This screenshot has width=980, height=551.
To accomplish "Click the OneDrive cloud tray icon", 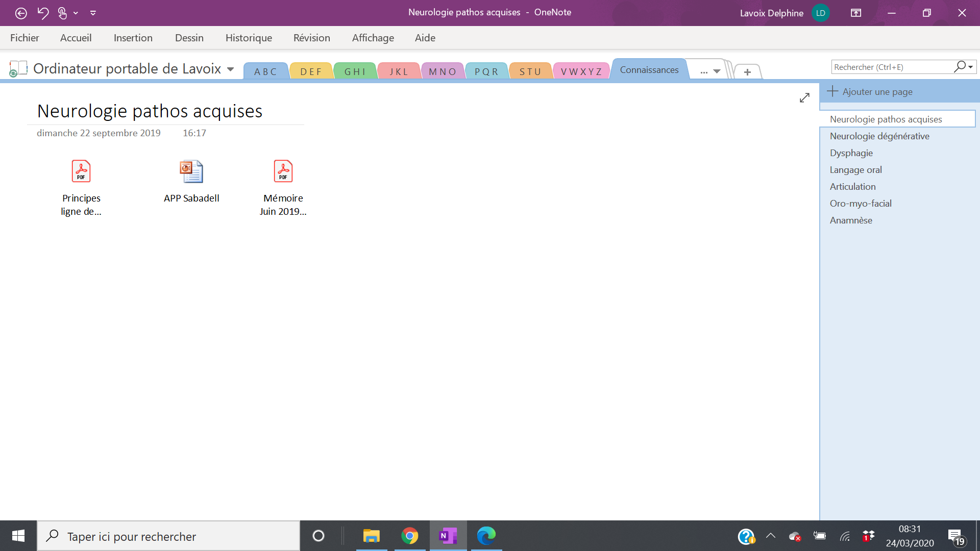I will click(795, 536).
